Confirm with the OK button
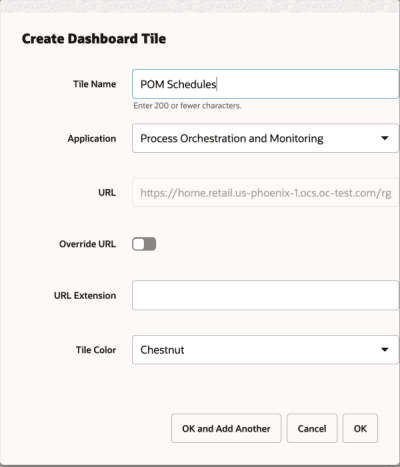The width and height of the screenshot is (400, 467). [x=360, y=428]
